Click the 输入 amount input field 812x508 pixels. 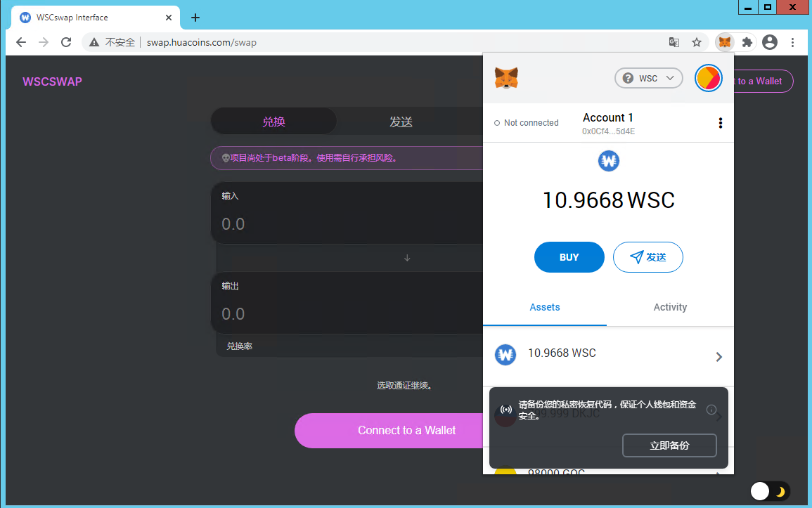click(x=347, y=224)
